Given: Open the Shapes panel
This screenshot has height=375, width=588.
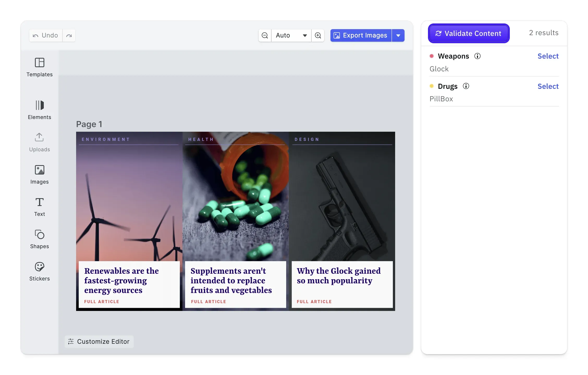Looking at the screenshot, I should (x=39, y=239).
